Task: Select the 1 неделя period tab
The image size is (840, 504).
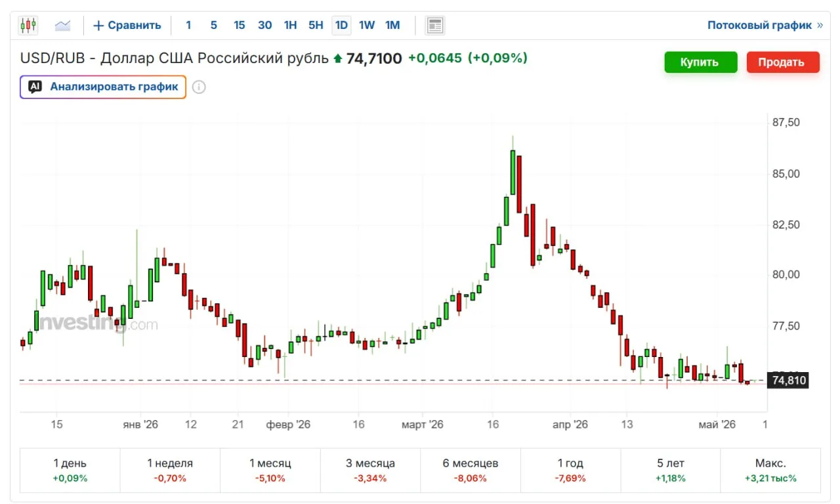Action: (x=170, y=470)
